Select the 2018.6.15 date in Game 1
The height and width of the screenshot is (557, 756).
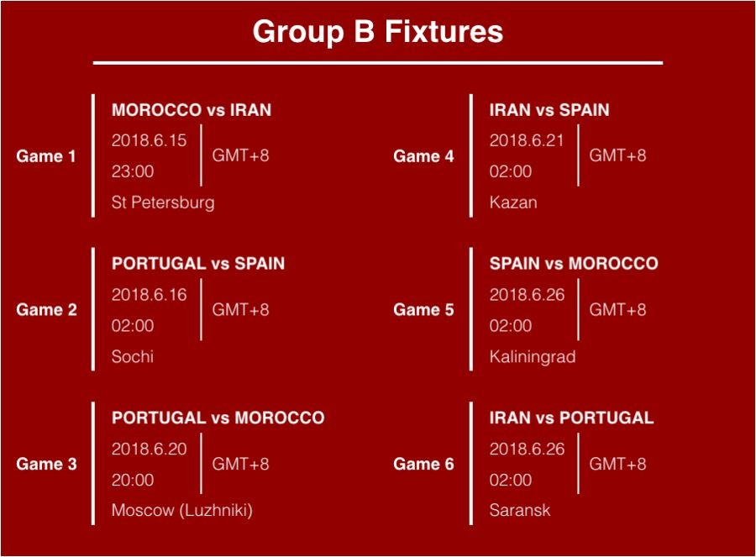(150, 140)
